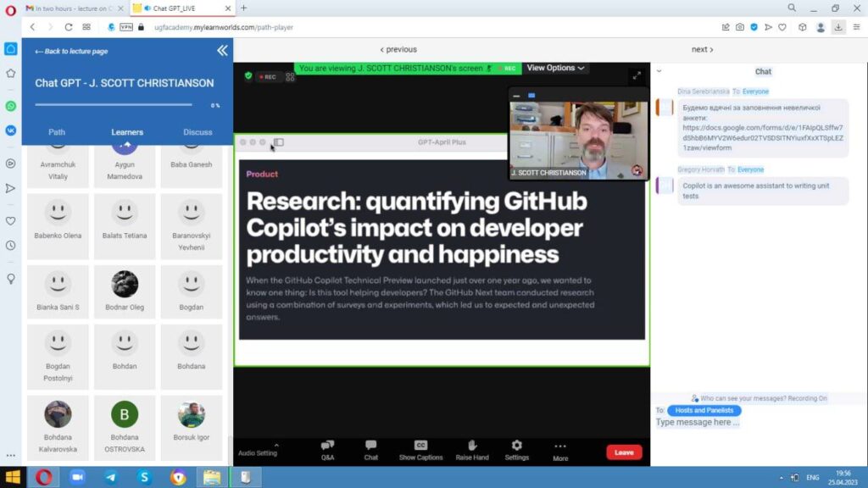The image size is (868, 488).
Task: Open Opera easy setup menu
Action: 856,27
